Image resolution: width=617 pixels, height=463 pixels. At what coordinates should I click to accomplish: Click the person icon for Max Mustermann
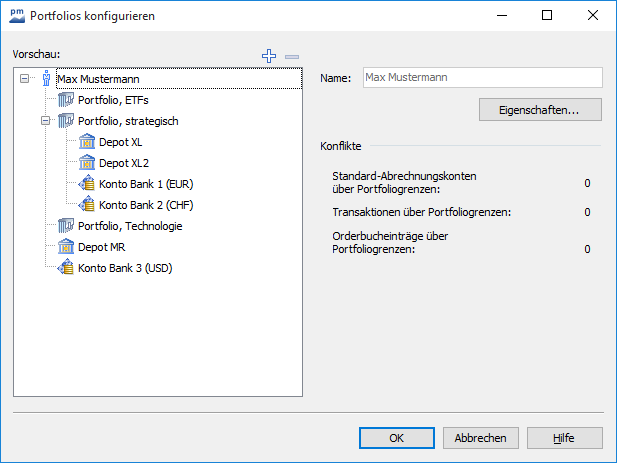point(46,79)
